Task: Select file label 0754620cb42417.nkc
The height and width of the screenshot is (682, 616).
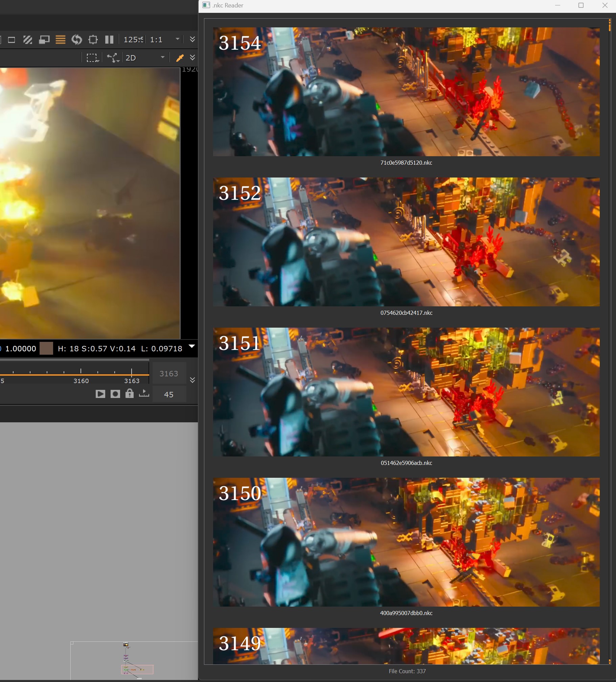Action: pos(406,313)
